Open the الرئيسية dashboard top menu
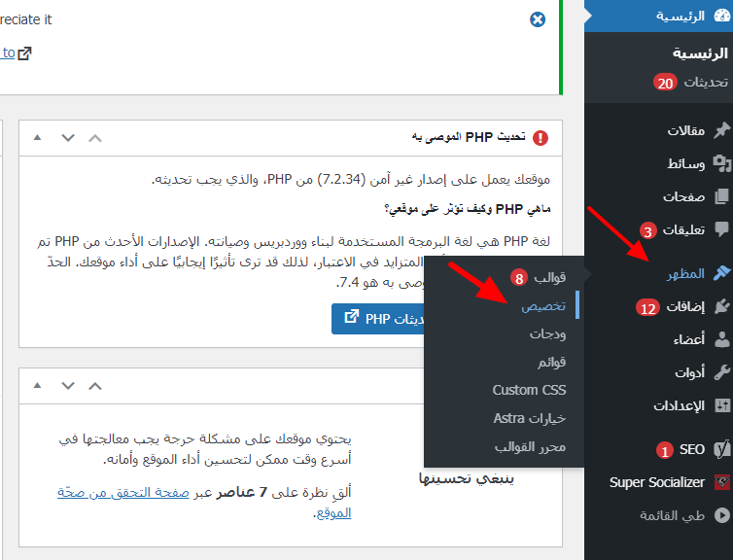 659,16
